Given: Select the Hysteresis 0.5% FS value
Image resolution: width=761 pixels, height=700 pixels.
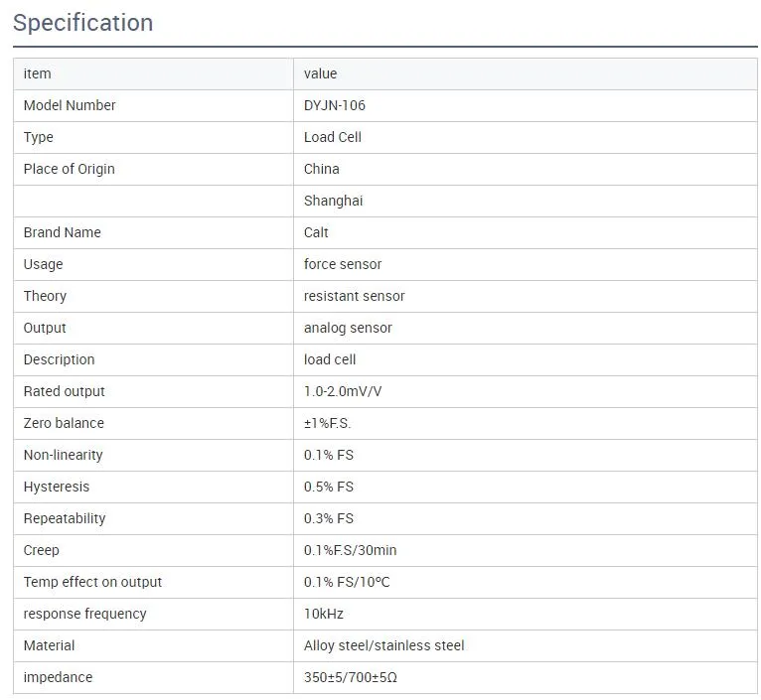Looking at the screenshot, I should point(329,487).
